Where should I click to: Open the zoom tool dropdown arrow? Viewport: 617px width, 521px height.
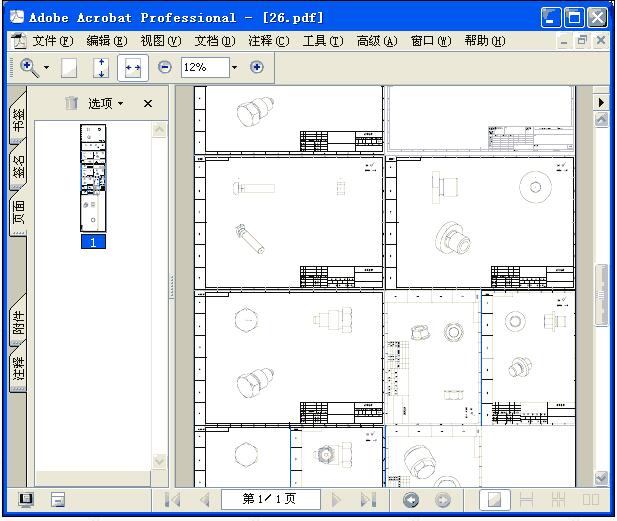(46, 68)
